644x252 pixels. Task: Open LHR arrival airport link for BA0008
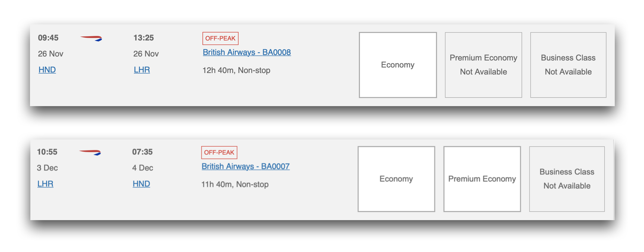tap(142, 70)
